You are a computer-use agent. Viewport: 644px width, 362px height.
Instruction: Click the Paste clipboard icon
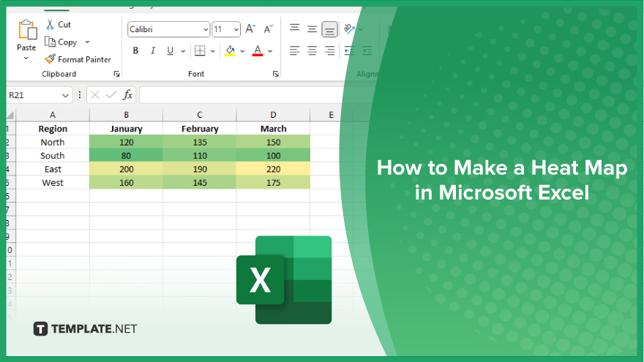click(x=27, y=31)
